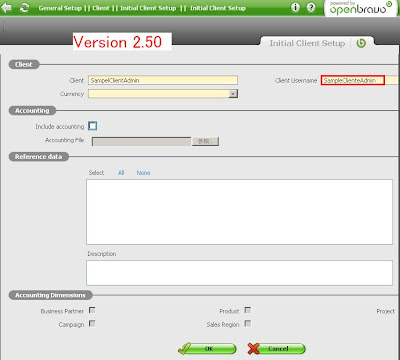Screen dimensions: 400x360
Task: Click the Description text area
Action: (239, 273)
